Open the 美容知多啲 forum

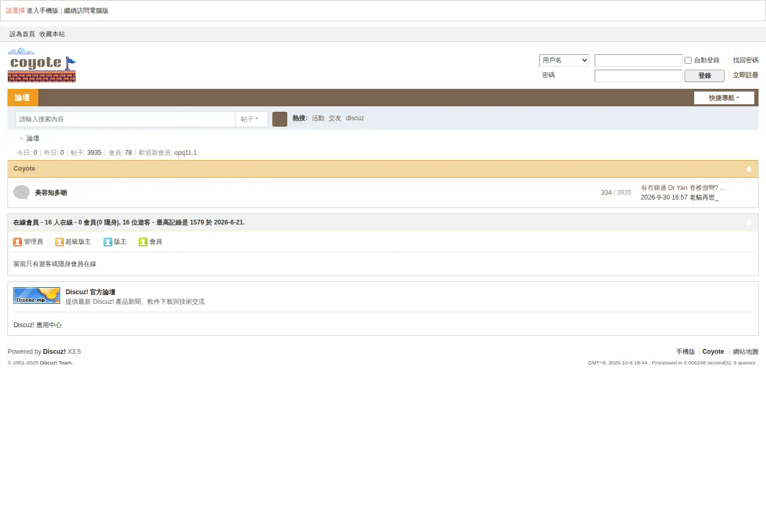click(x=51, y=193)
